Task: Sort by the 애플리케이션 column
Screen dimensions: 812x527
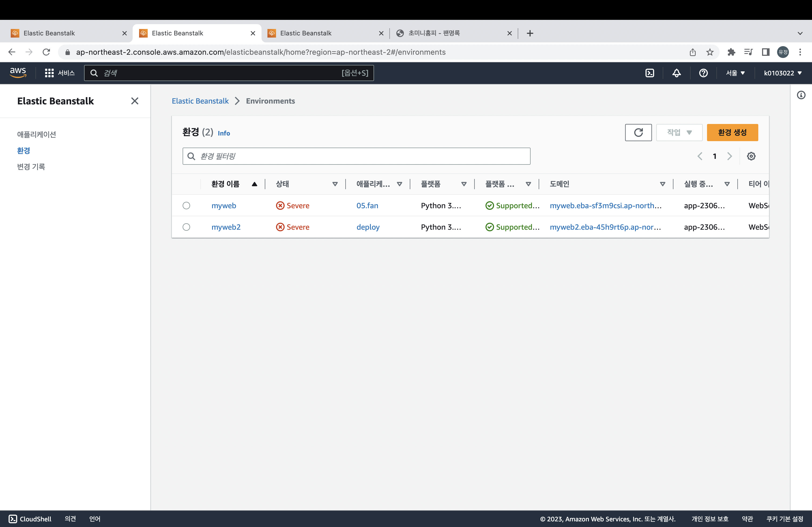Action: pos(400,184)
